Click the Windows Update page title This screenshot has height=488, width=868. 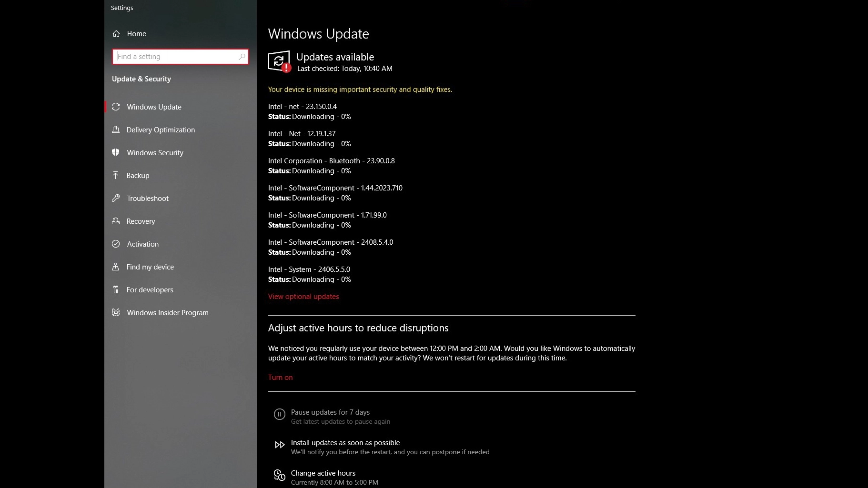319,34
